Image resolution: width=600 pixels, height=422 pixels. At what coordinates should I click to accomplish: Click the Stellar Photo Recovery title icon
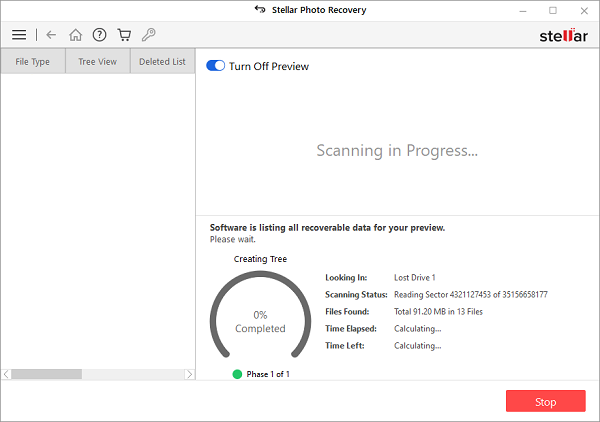[260, 9]
